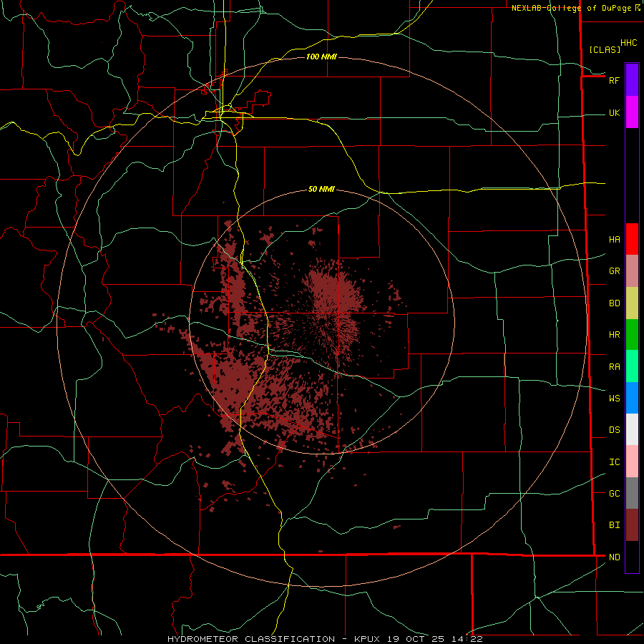Click the BD yellow legend swatch
The width and height of the screenshot is (644, 644).
[632, 303]
